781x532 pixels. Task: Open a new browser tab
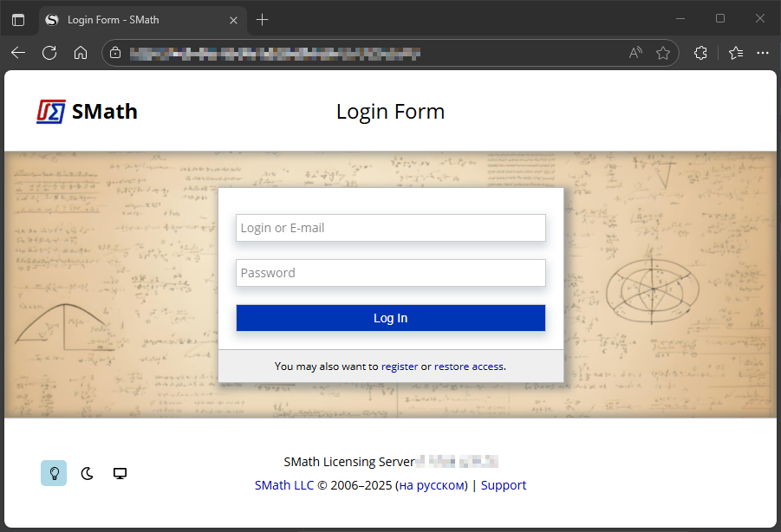click(x=262, y=20)
